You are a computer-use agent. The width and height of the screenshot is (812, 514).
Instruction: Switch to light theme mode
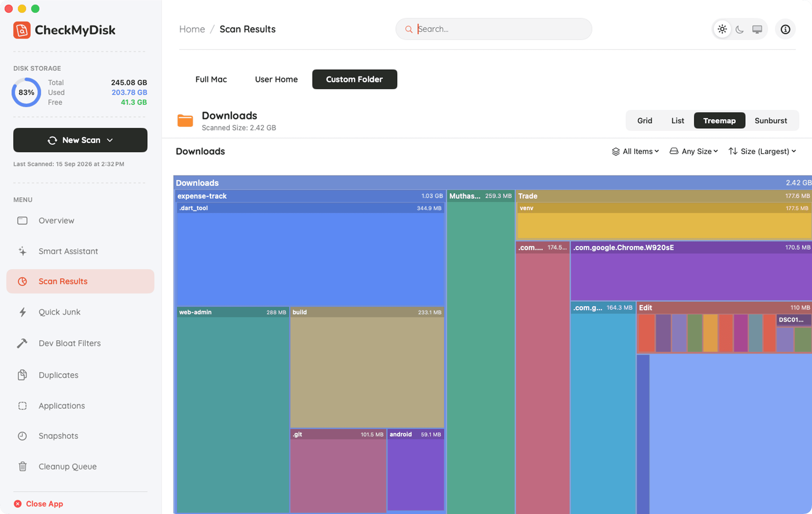[x=722, y=29]
